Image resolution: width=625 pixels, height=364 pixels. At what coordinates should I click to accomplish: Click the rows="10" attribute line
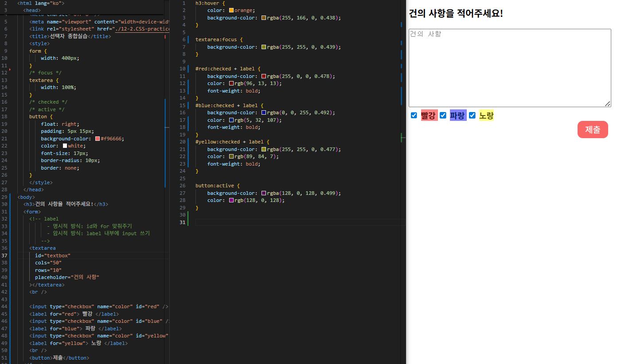(48, 270)
